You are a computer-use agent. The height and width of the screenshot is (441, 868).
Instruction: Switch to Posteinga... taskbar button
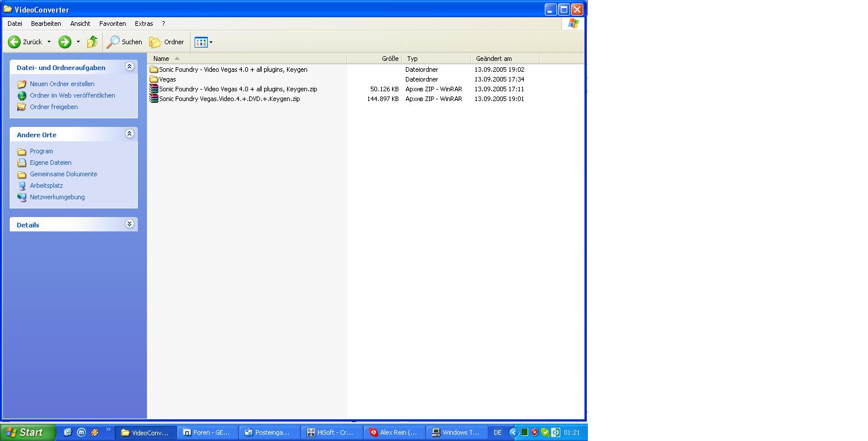pos(270,432)
